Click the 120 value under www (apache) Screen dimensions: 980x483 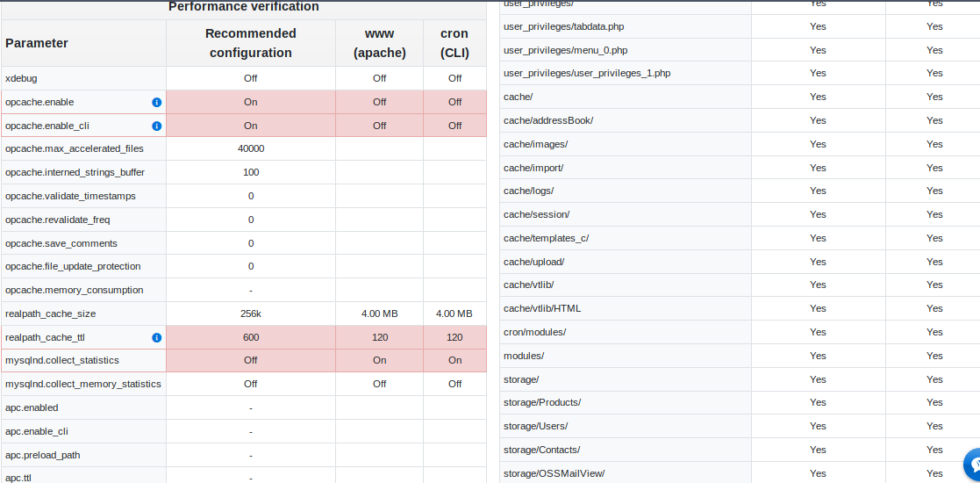pyautogui.click(x=379, y=337)
